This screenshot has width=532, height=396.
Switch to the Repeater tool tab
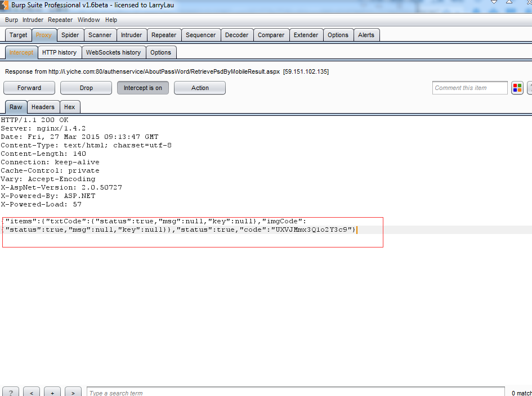click(x=164, y=35)
